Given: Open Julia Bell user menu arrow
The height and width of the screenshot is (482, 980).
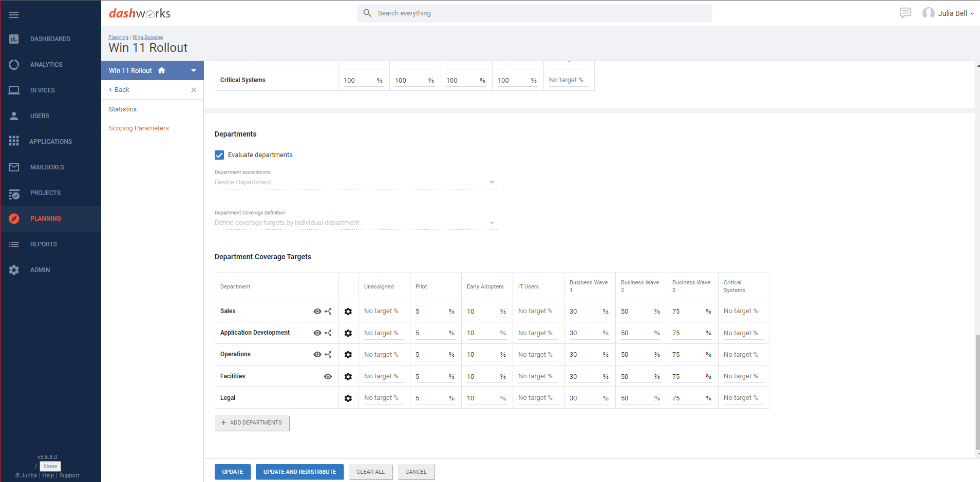Looking at the screenshot, I should [x=972, y=14].
